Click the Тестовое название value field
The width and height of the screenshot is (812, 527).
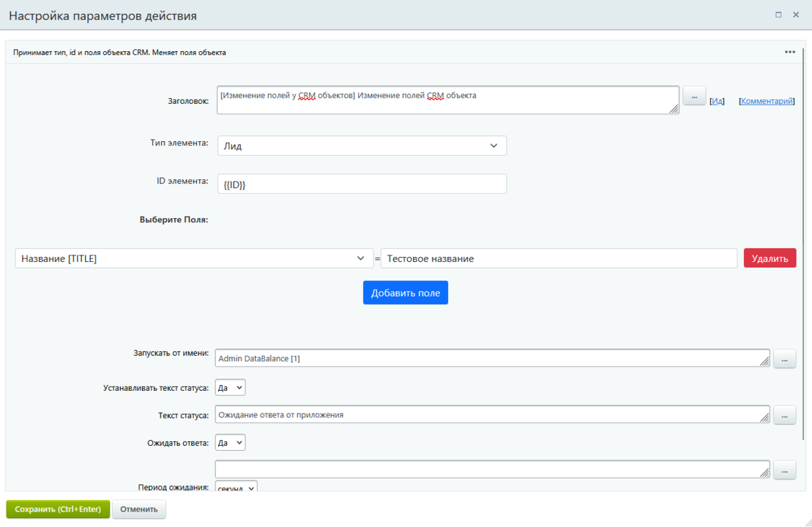click(x=558, y=258)
